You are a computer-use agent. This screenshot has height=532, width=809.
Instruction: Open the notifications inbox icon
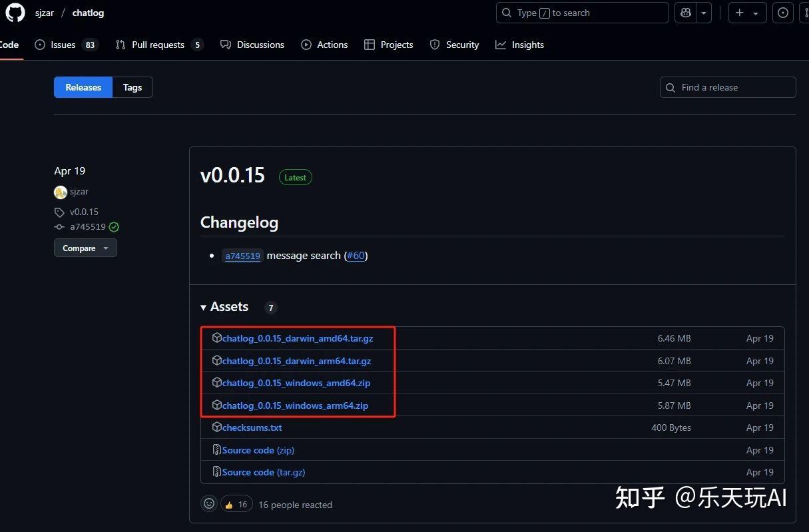pyautogui.click(x=783, y=13)
